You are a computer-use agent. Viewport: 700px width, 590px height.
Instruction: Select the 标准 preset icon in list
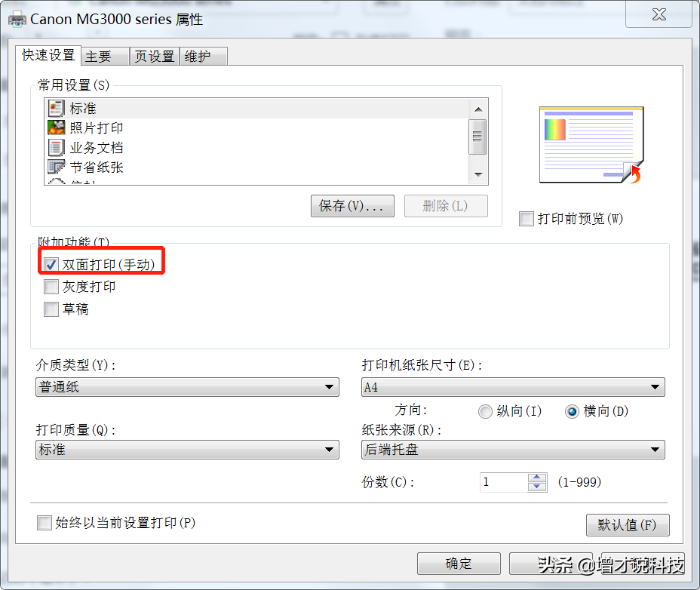tap(57, 108)
